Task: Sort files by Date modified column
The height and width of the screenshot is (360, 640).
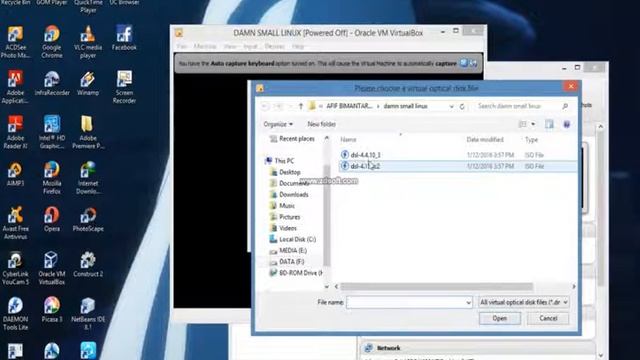Action: pyautogui.click(x=485, y=140)
